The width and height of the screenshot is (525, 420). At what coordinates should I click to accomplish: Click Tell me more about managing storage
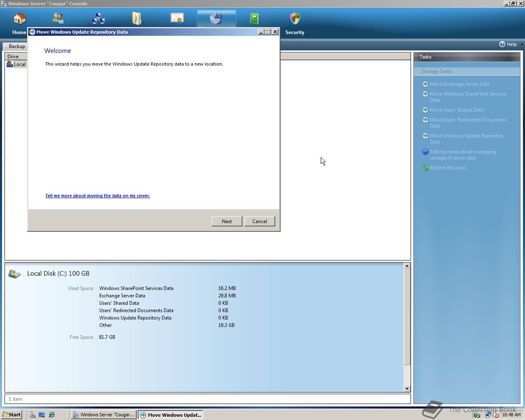463,155
